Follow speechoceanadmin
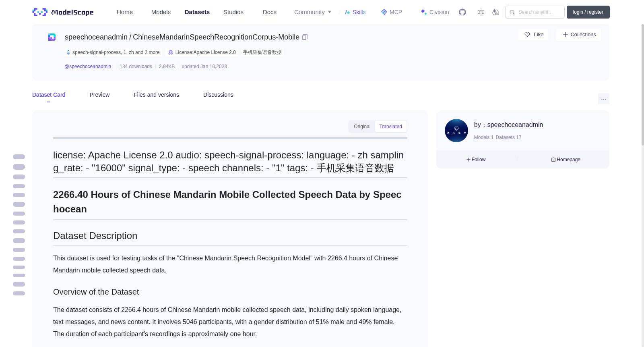Image resolution: width=644 pixels, height=347 pixels. coord(476,160)
